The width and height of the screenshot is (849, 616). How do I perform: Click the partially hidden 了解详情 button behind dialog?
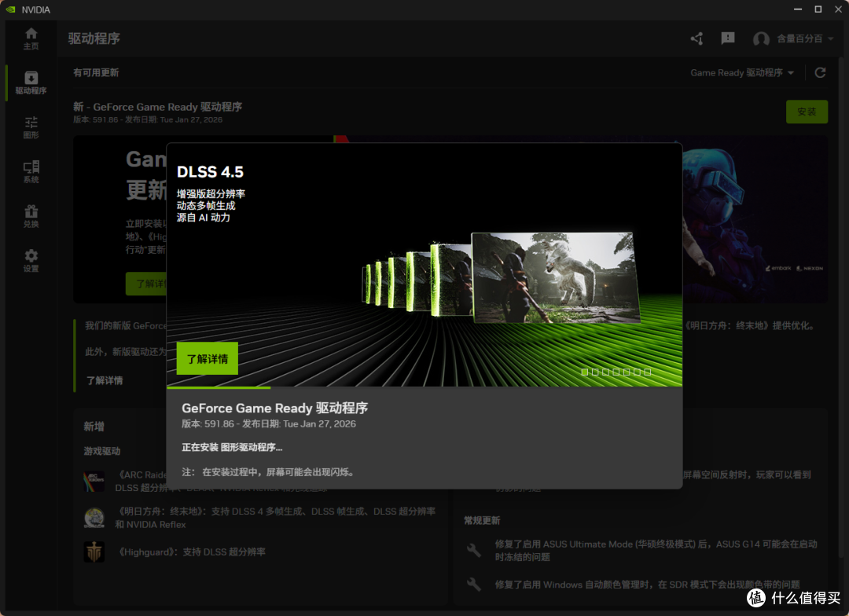146,284
